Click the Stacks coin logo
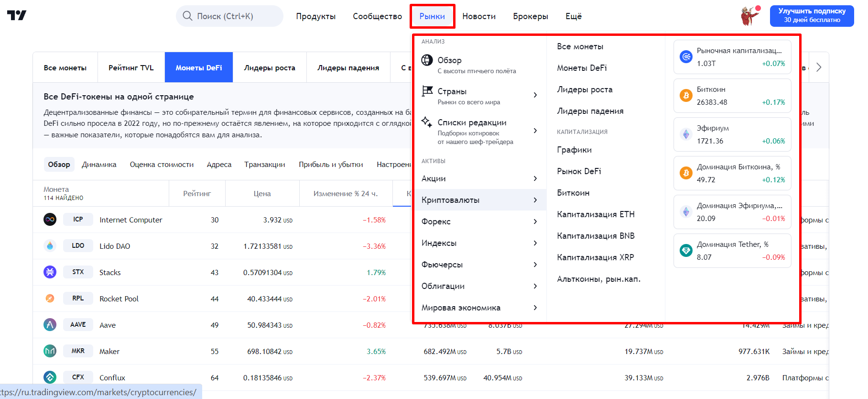This screenshot has height=399, width=868. tap(50, 272)
